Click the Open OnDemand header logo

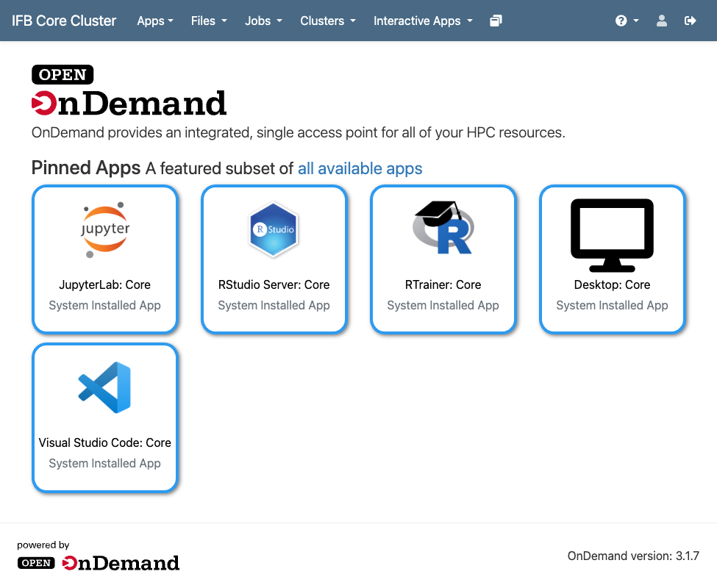[x=129, y=90]
